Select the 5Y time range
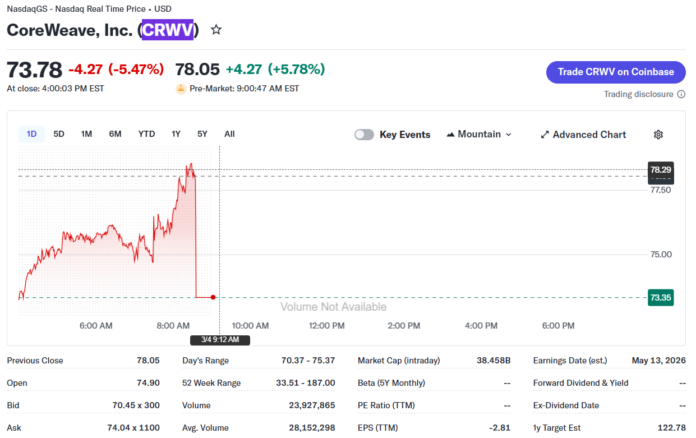696x438 pixels. point(202,134)
